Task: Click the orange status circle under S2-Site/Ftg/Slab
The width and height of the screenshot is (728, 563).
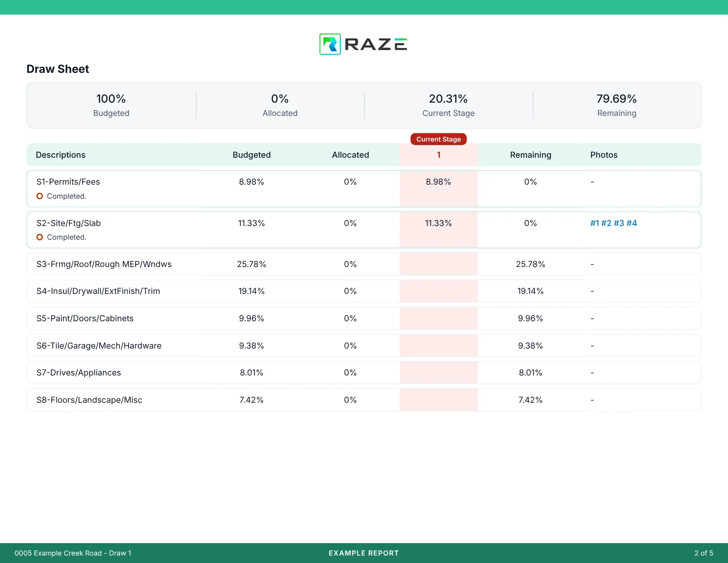Action: [x=40, y=237]
